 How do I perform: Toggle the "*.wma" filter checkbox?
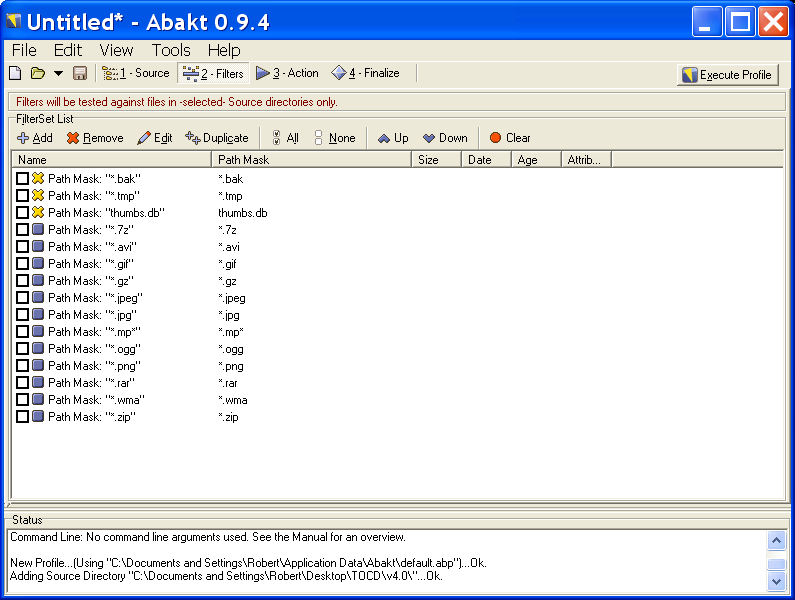[22, 400]
